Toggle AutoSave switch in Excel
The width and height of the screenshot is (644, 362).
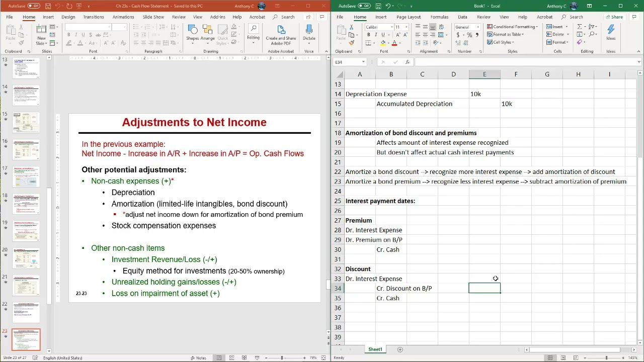[364, 6]
